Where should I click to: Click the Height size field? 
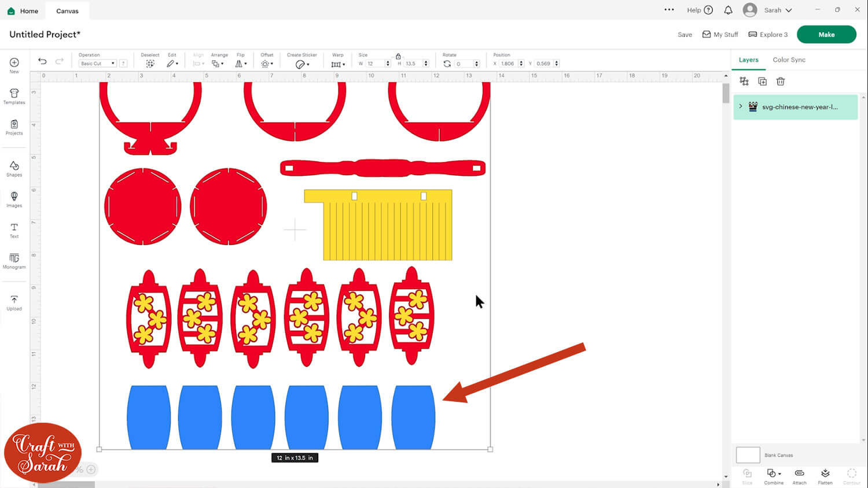click(x=413, y=64)
